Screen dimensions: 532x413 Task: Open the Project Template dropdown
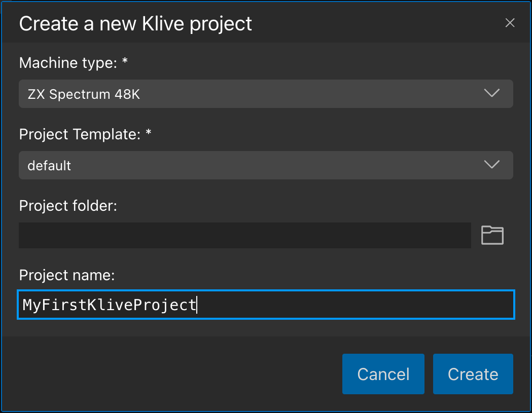[266, 165]
